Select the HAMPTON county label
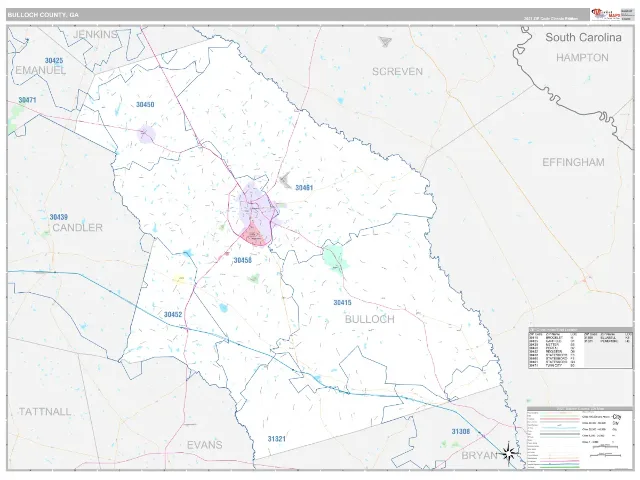The image size is (640, 480). point(582,58)
